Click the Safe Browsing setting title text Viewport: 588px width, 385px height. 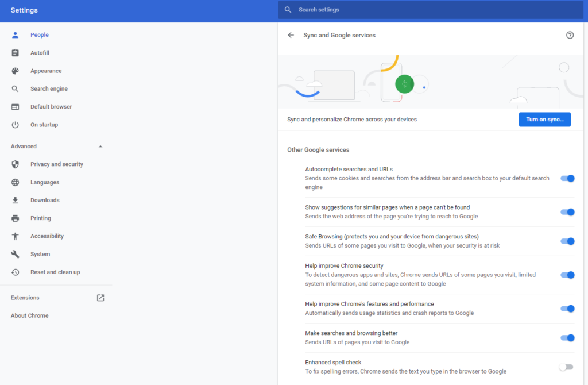392,237
